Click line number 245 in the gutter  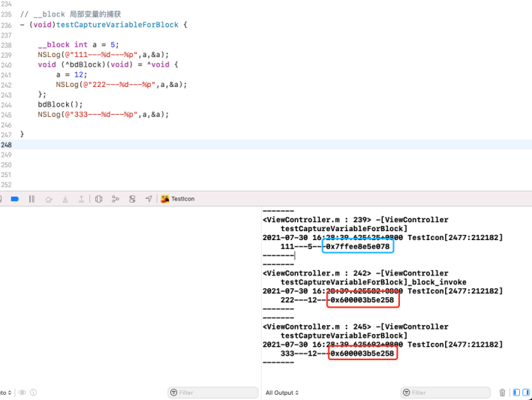pyautogui.click(x=6, y=115)
